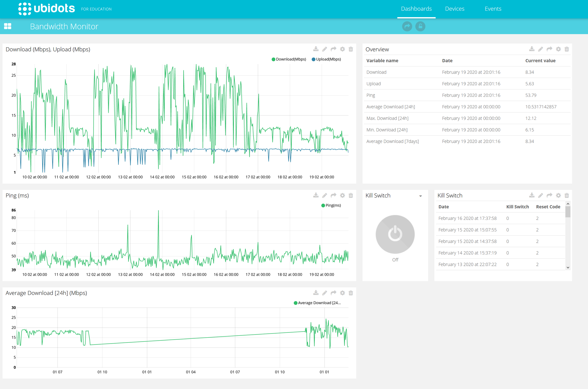Toggle the Kill Switch power button off/on
The width and height of the screenshot is (588, 389).
pos(395,234)
